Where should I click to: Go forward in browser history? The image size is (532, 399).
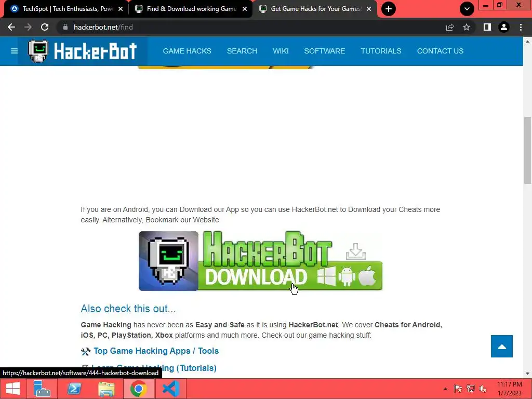tap(28, 27)
